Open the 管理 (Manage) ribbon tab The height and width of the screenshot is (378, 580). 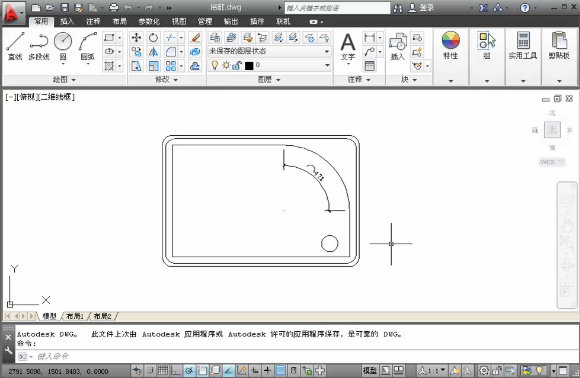click(205, 21)
